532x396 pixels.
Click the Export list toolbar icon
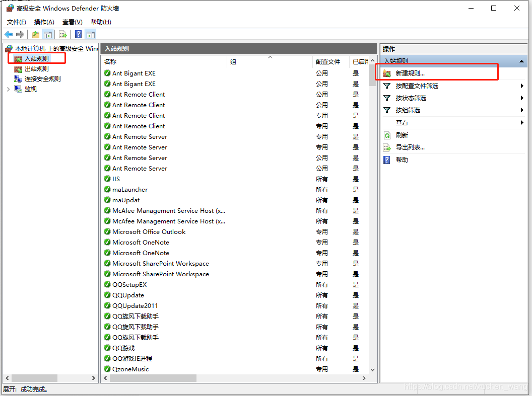click(x=63, y=35)
